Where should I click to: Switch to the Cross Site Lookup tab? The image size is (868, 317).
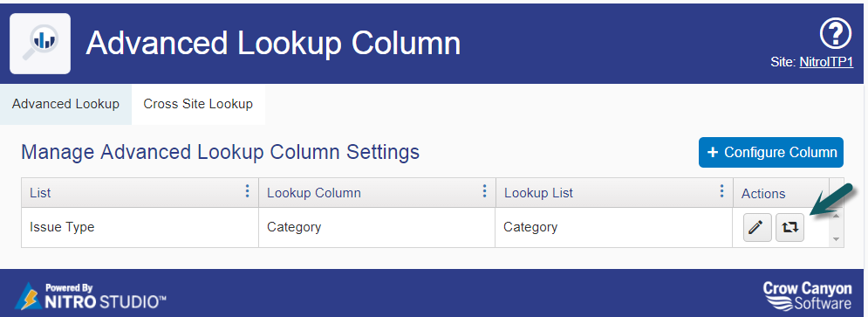pyautogui.click(x=198, y=104)
